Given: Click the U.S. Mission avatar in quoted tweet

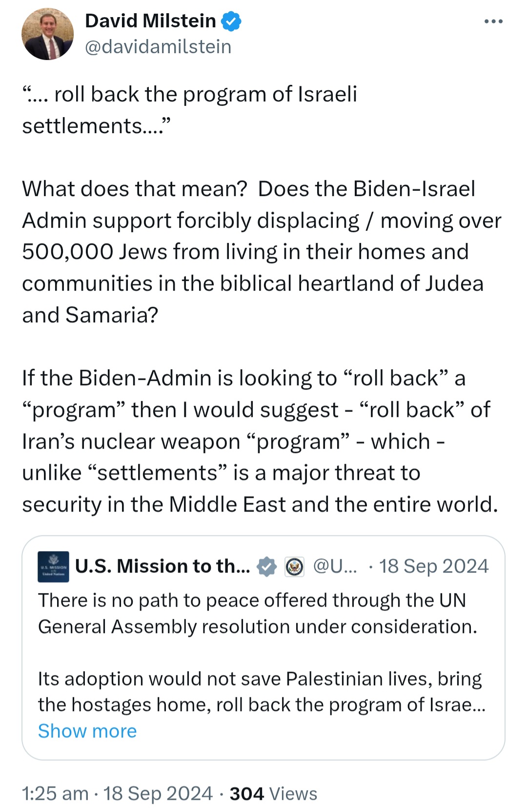Looking at the screenshot, I should 53,567.
